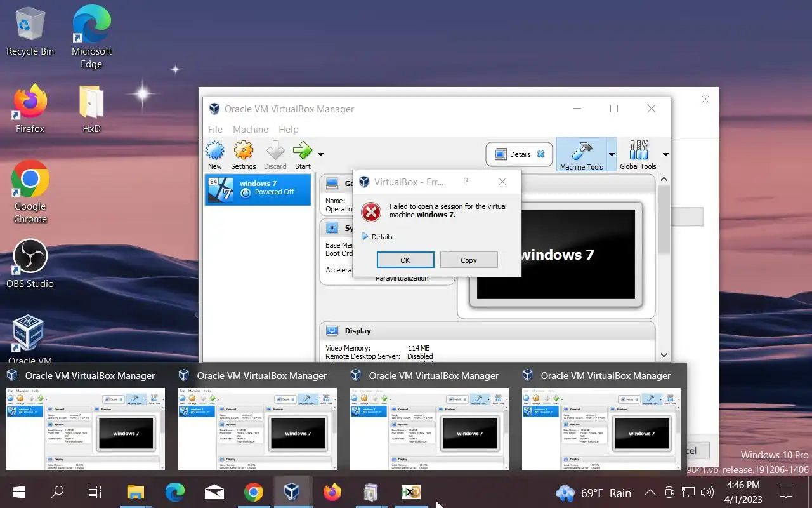
Task: Show hidden system tray icons
Action: tap(650, 492)
